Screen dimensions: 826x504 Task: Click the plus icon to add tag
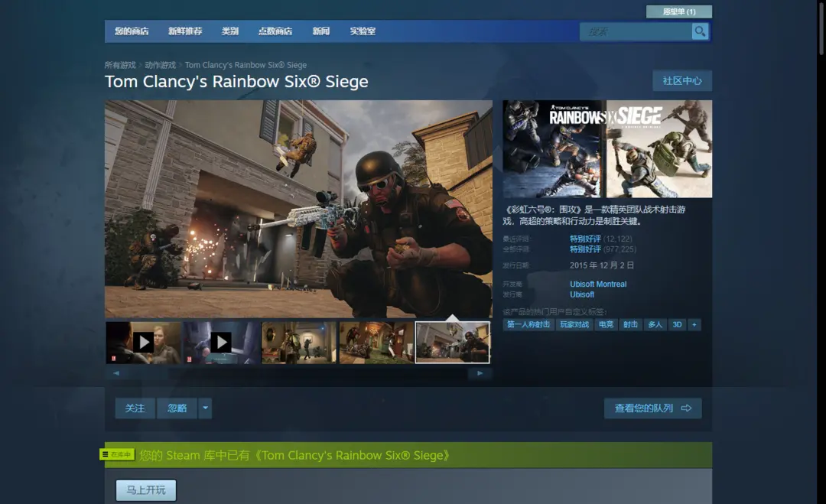[694, 324]
